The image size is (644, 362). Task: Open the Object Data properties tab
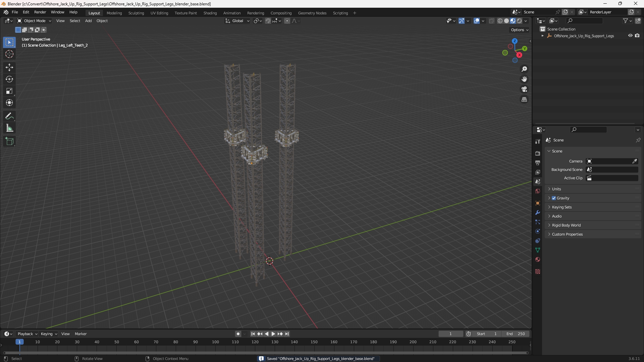click(538, 250)
